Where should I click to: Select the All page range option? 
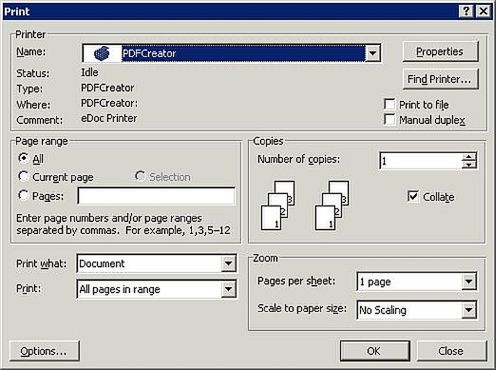(x=23, y=158)
